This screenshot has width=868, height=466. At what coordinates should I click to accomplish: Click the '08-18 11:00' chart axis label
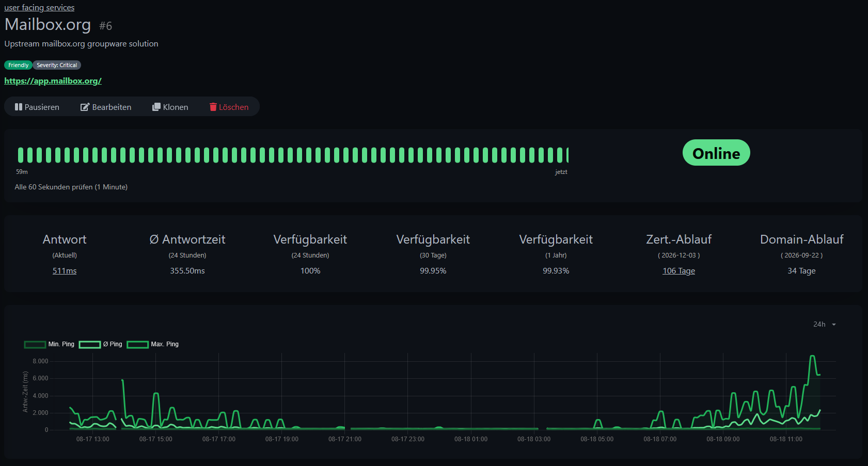(786, 439)
